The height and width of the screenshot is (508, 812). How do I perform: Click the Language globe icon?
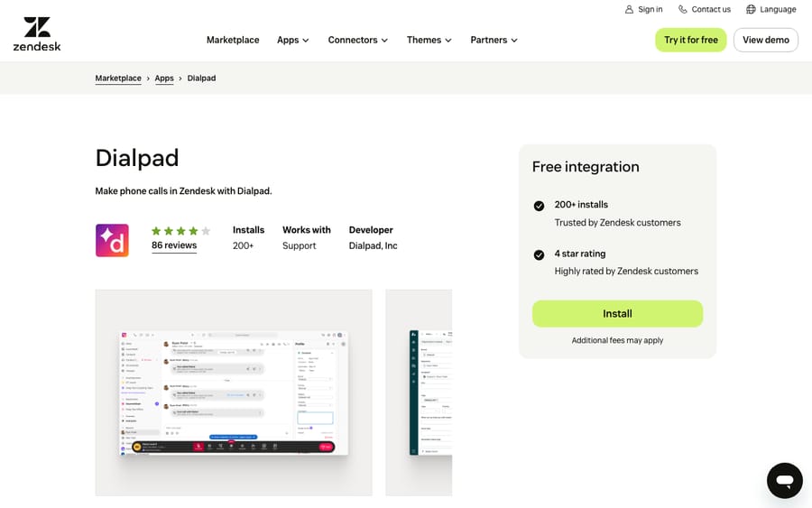751,9
